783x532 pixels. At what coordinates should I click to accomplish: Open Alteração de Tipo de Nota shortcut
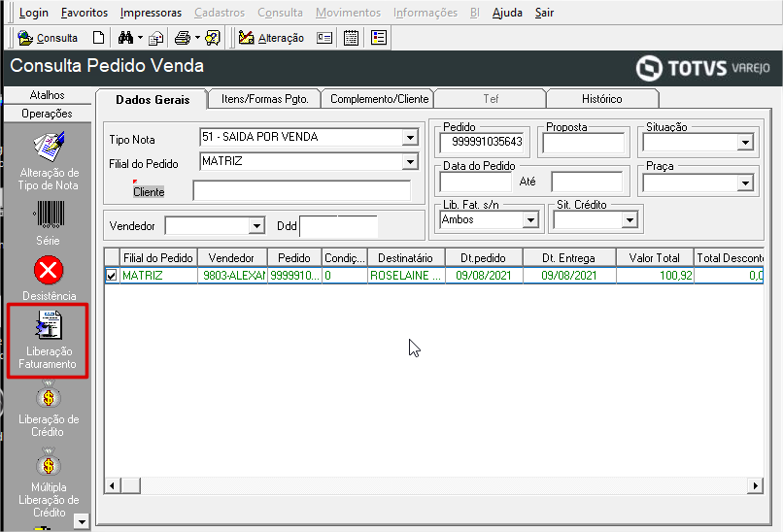[49, 161]
